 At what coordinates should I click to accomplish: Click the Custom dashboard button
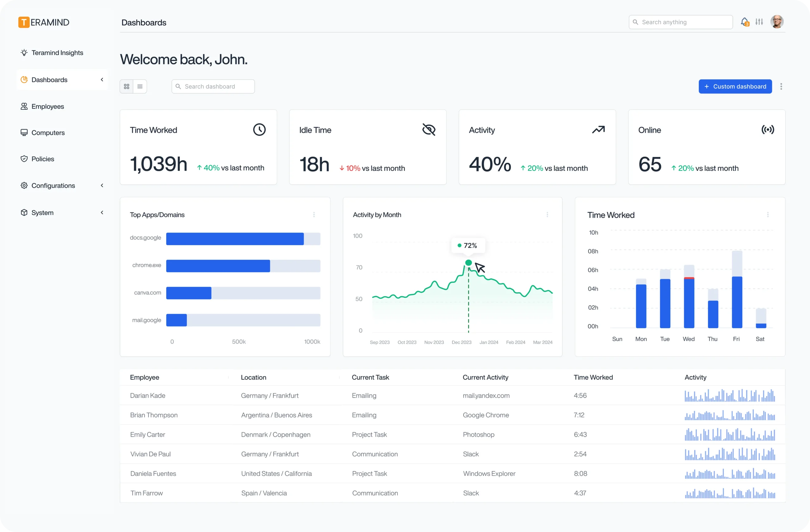click(x=735, y=86)
